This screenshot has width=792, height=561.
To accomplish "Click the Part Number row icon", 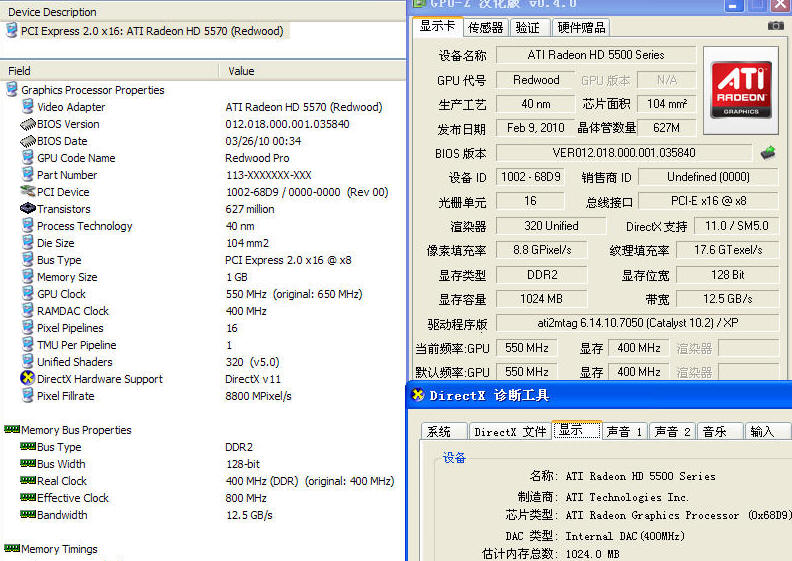I will pos(28,175).
